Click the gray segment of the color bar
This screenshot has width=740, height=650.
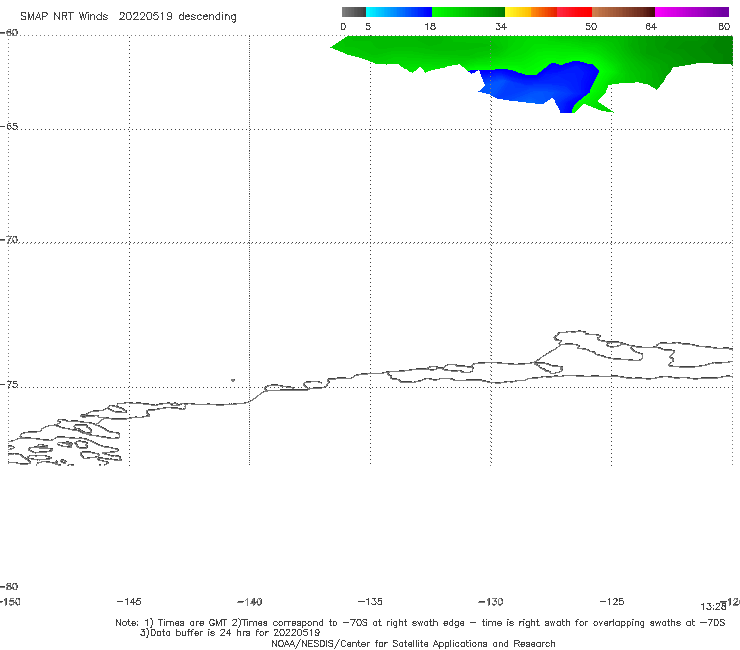click(354, 12)
